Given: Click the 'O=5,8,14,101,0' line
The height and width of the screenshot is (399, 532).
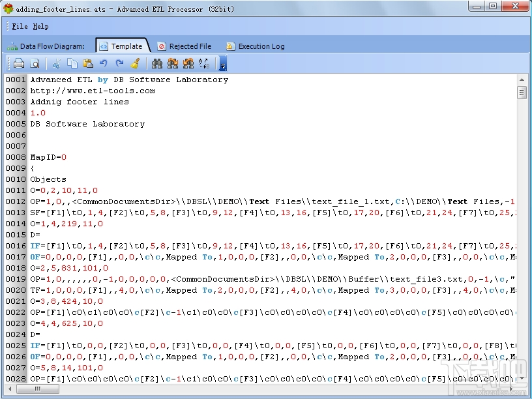Looking at the screenshot, I should click(x=66, y=368).
